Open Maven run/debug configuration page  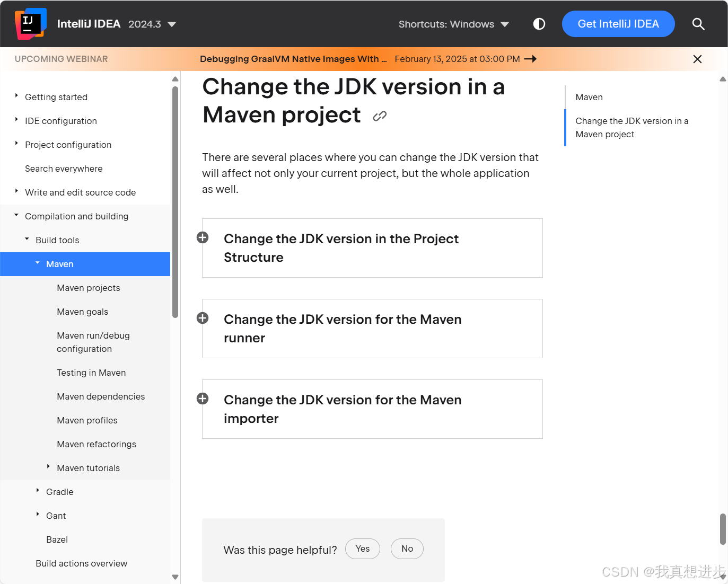tap(93, 342)
